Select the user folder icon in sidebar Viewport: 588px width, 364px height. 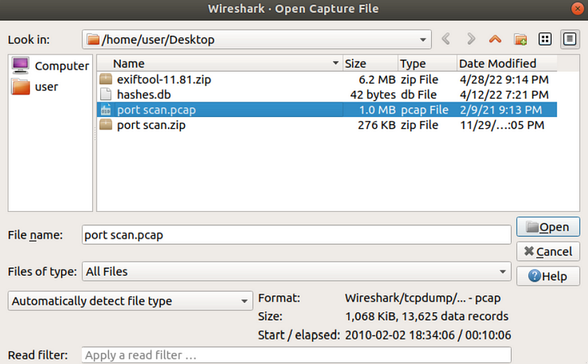point(20,87)
